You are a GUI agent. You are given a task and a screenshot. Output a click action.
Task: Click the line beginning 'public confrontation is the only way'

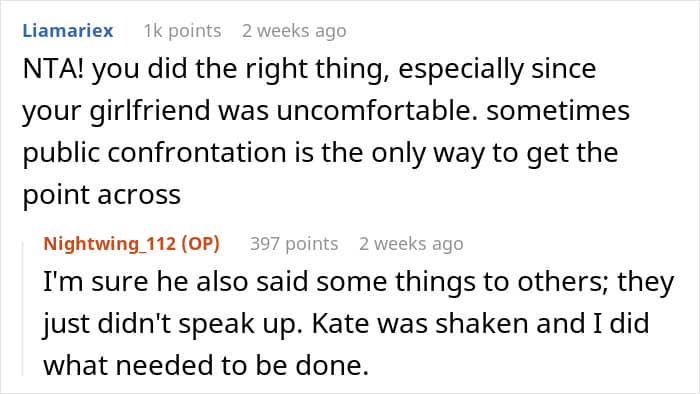coord(320,153)
